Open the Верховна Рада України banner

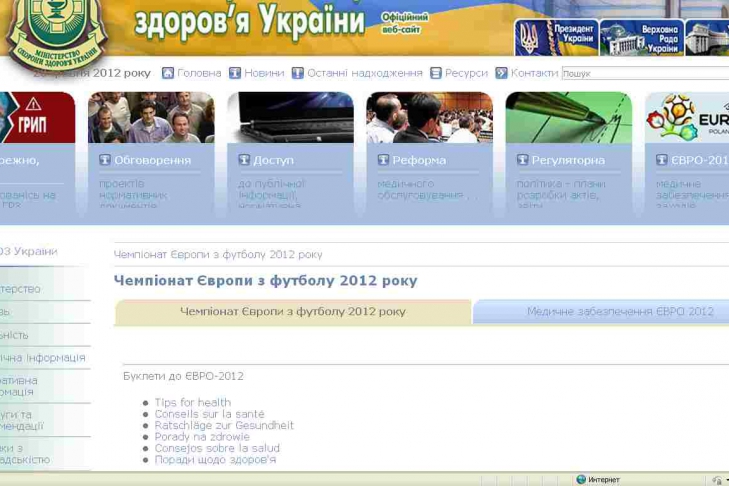click(x=641, y=37)
